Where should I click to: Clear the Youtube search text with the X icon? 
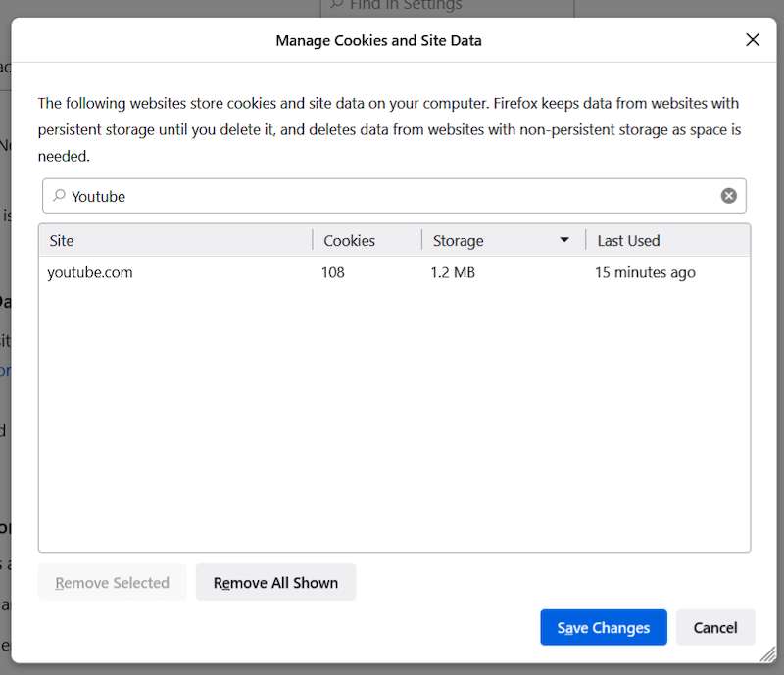[x=728, y=196]
